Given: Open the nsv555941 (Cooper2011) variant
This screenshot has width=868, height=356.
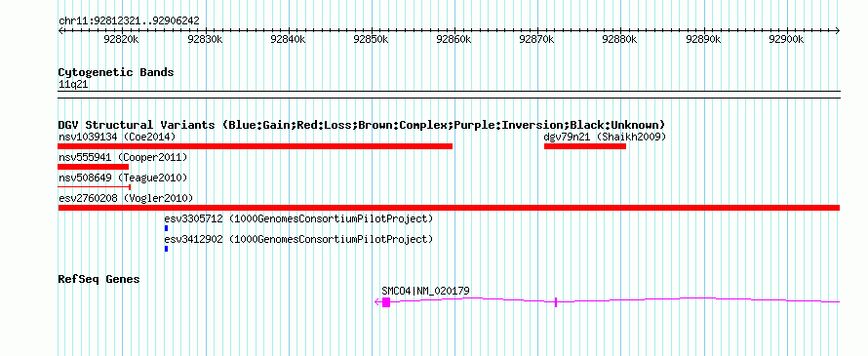Looking at the screenshot, I should click(123, 157).
